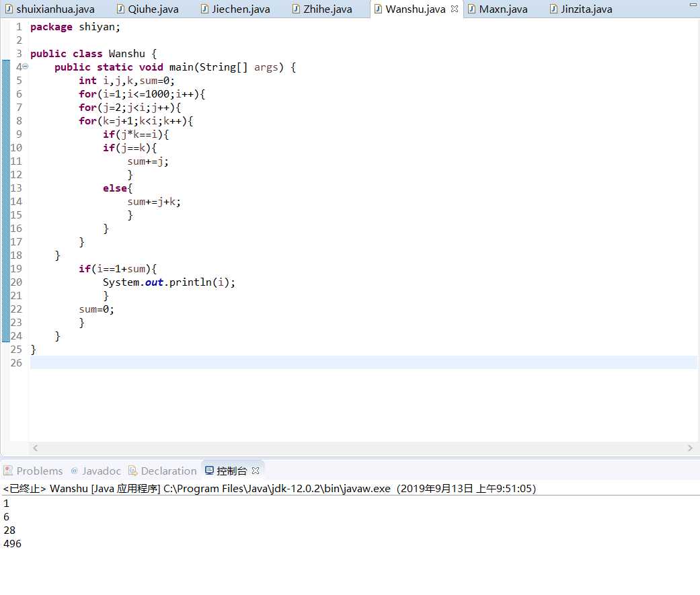
Task: Click the Jiechen.java file icon
Action: tap(204, 9)
